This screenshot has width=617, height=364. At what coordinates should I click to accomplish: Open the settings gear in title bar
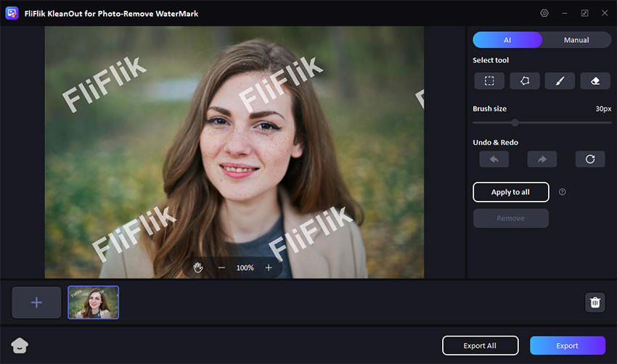point(544,13)
